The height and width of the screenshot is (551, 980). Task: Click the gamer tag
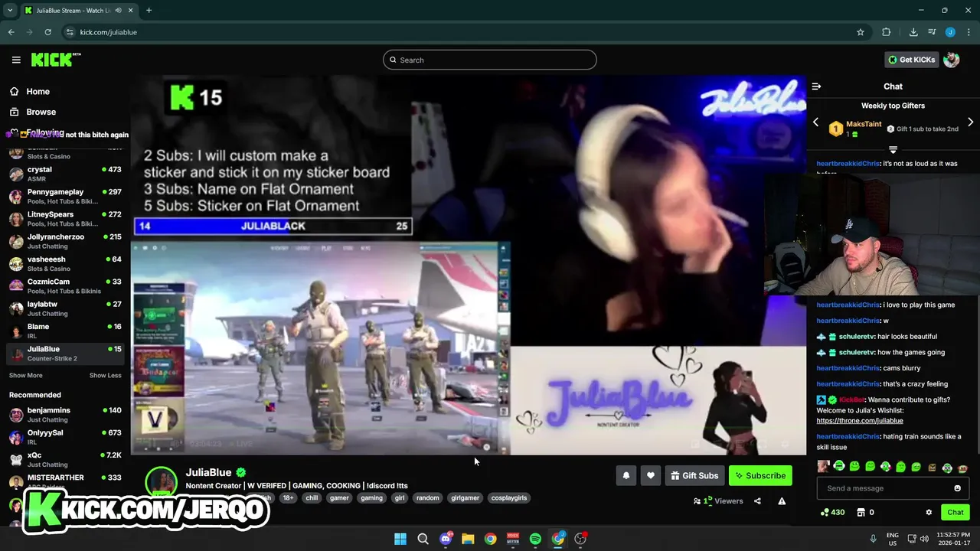[339, 497]
